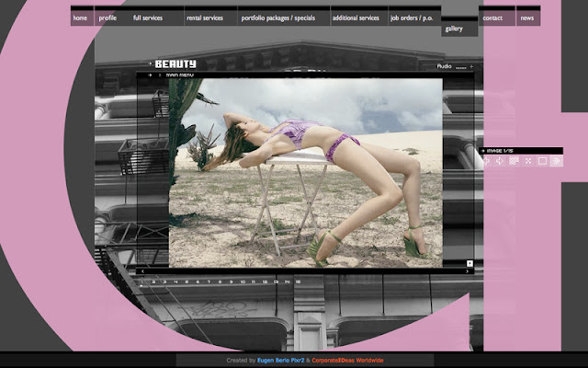This screenshot has width=588, height=368.
Task: Jump to image number 2
Action: click(153, 282)
